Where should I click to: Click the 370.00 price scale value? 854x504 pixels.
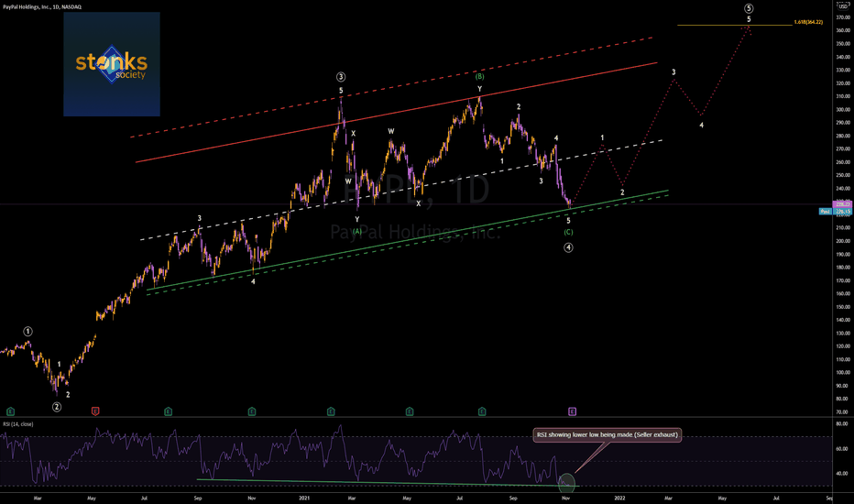pyautogui.click(x=842, y=17)
